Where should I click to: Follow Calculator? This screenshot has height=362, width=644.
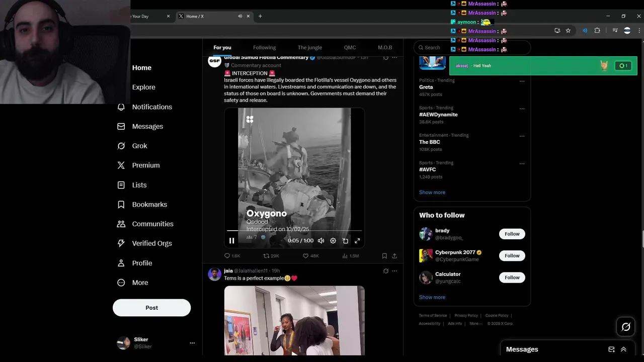(512, 278)
